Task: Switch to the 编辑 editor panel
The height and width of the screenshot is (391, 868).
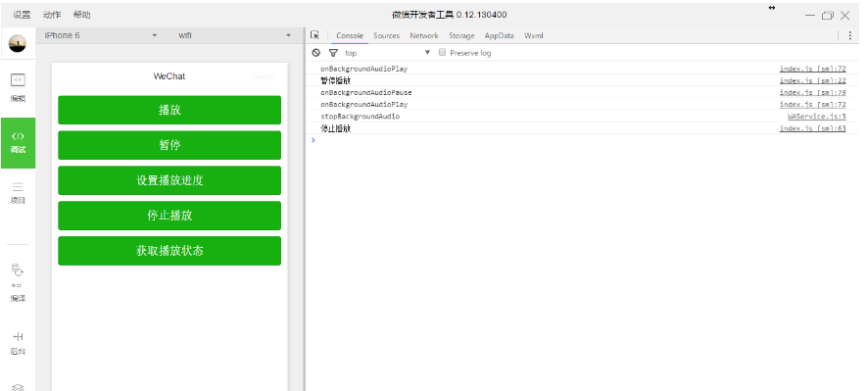Action: pos(18,87)
